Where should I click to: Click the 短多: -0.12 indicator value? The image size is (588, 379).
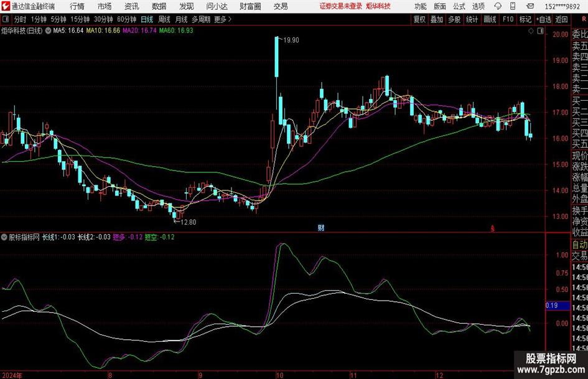(128, 237)
